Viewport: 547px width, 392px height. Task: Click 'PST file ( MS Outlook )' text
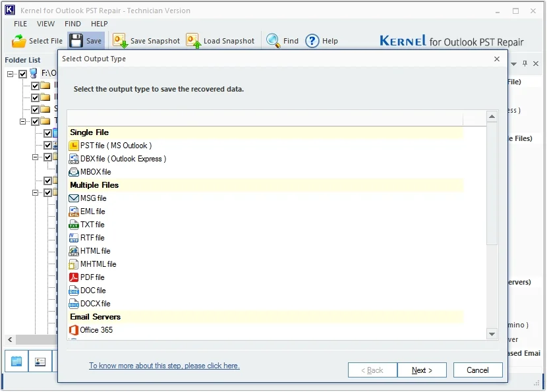pyautogui.click(x=116, y=146)
